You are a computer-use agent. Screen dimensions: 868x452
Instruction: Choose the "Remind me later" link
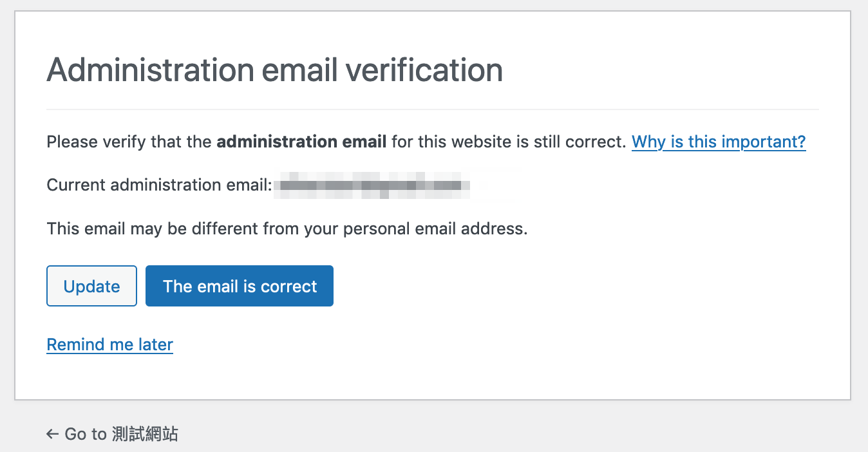[x=110, y=344]
